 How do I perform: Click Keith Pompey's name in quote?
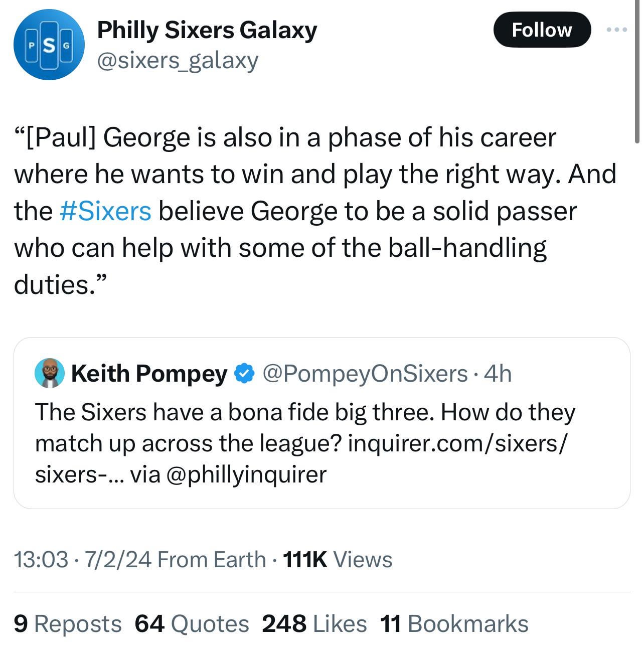coord(149,374)
